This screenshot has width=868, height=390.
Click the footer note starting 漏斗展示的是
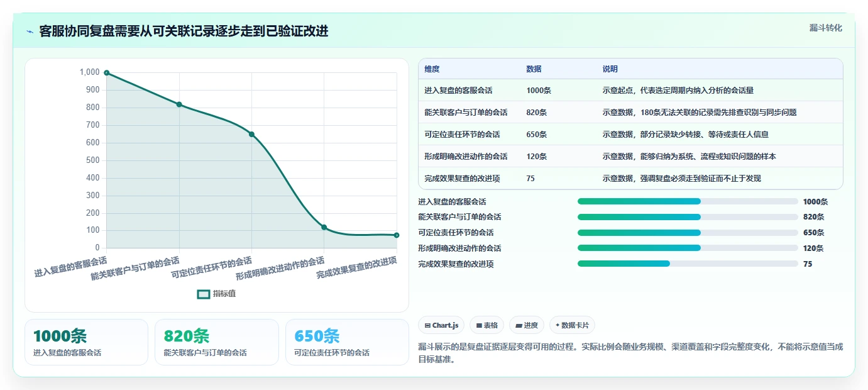point(630,353)
